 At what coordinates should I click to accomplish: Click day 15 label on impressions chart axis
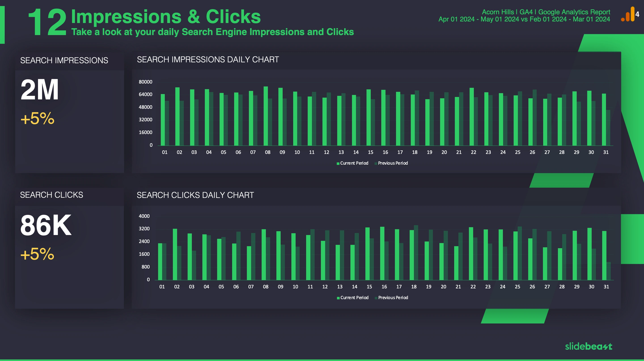(x=371, y=152)
